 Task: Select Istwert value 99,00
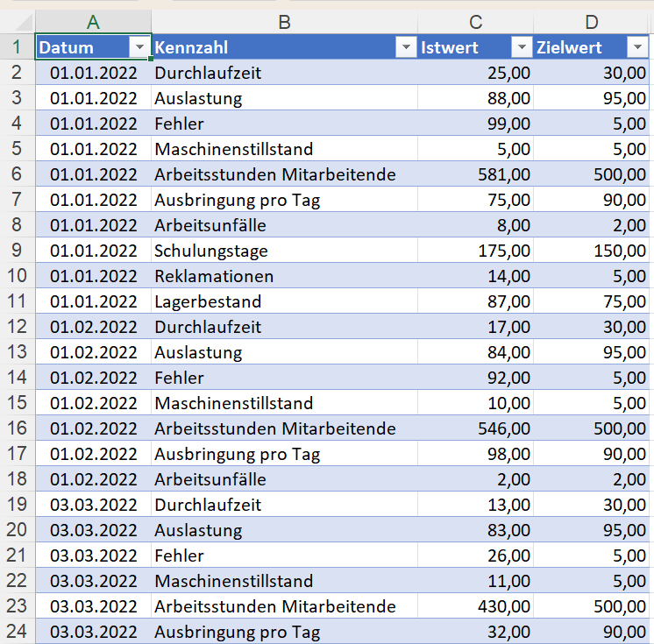click(x=475, y=124)
